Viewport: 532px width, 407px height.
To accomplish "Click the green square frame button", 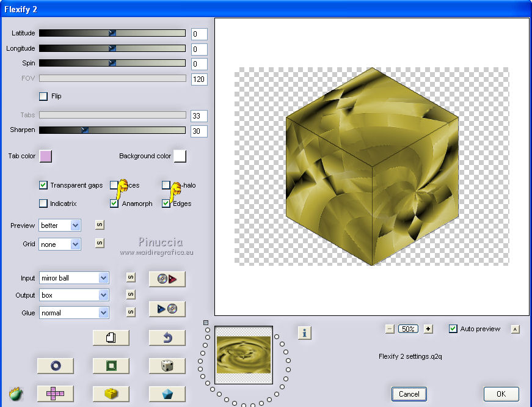I will (111, 366).
